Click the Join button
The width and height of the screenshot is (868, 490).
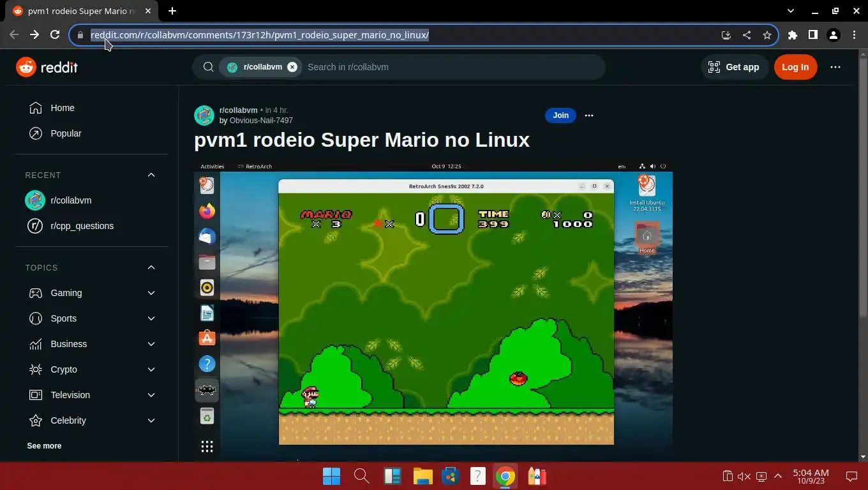pos(560,115)
